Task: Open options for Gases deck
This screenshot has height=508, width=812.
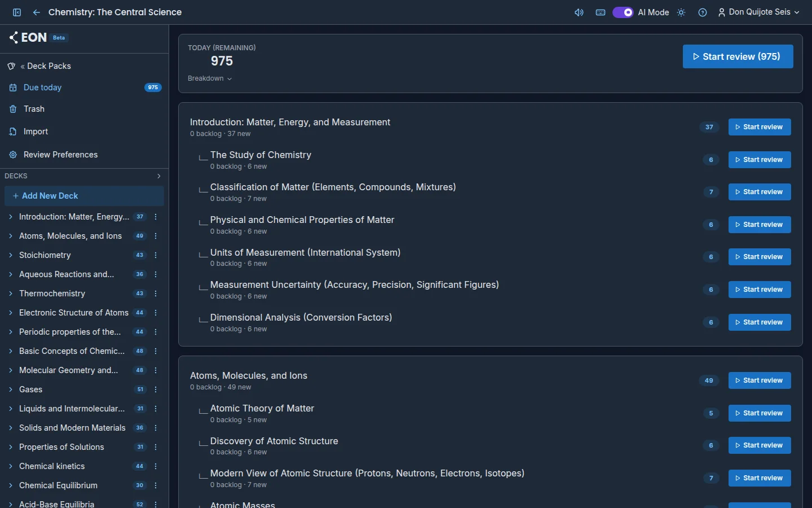Action: pyautogui.click(x=156, y=389)
